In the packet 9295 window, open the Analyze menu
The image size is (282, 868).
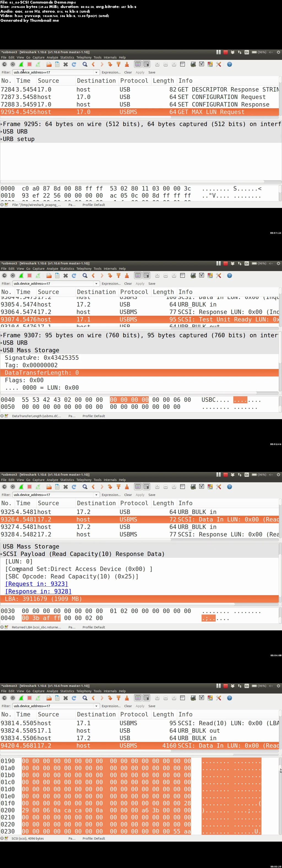[x=52, y=58]
